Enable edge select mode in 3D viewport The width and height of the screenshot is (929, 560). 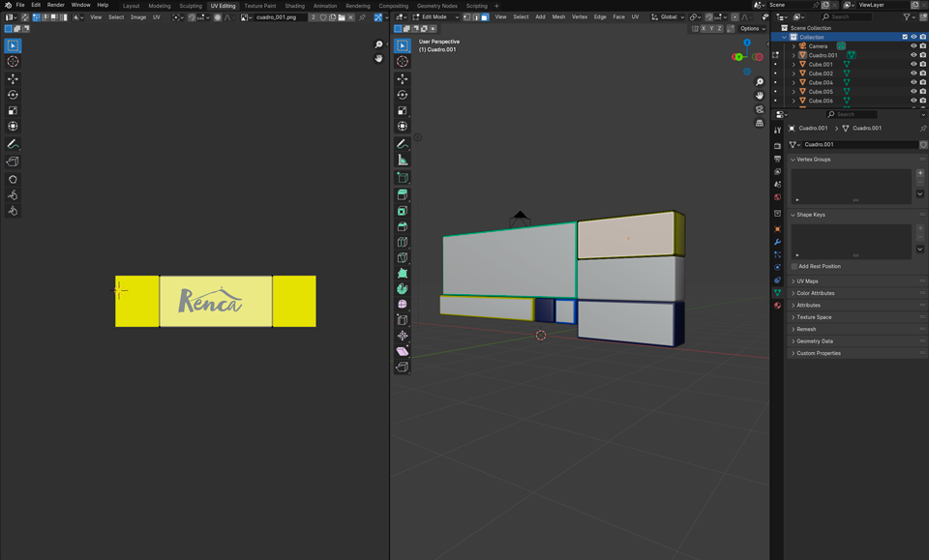[x=476, y=17]
